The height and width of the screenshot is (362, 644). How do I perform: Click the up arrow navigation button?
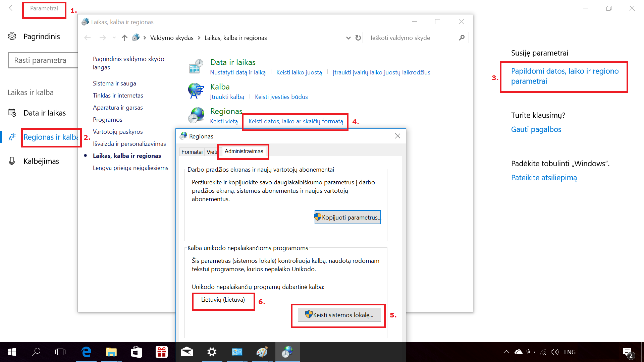[124, 38]
